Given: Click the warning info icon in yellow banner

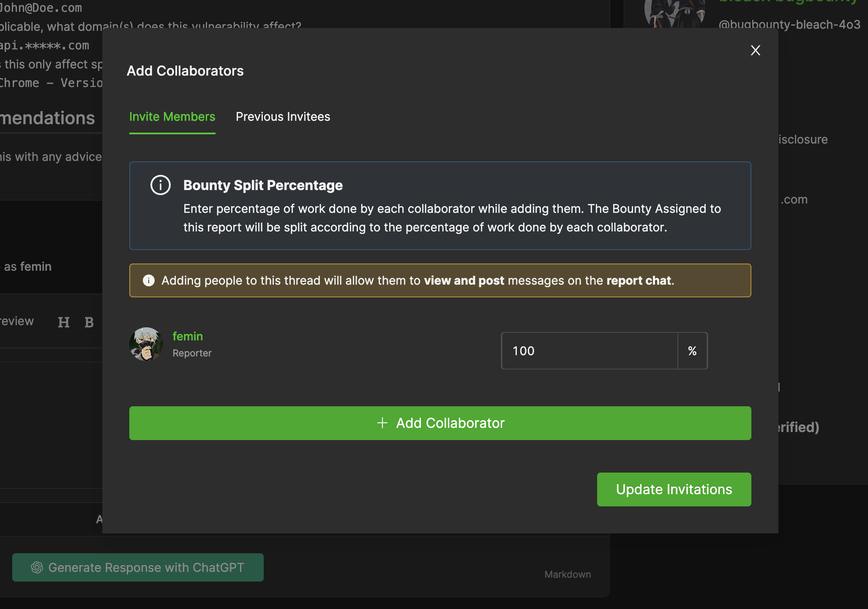Looking at the screenshot, I should click(149, 280).
